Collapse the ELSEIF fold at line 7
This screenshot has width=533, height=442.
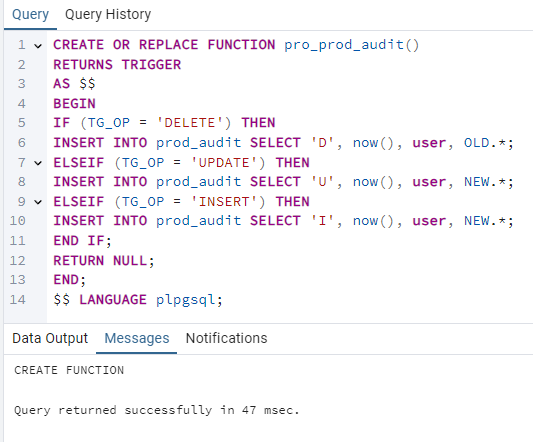(x=38, y=163)
